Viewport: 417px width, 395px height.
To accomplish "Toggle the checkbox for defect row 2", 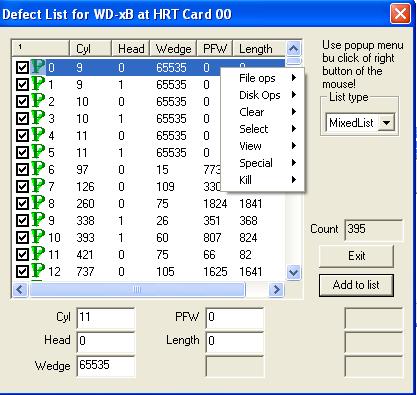I will click(22, 102).
